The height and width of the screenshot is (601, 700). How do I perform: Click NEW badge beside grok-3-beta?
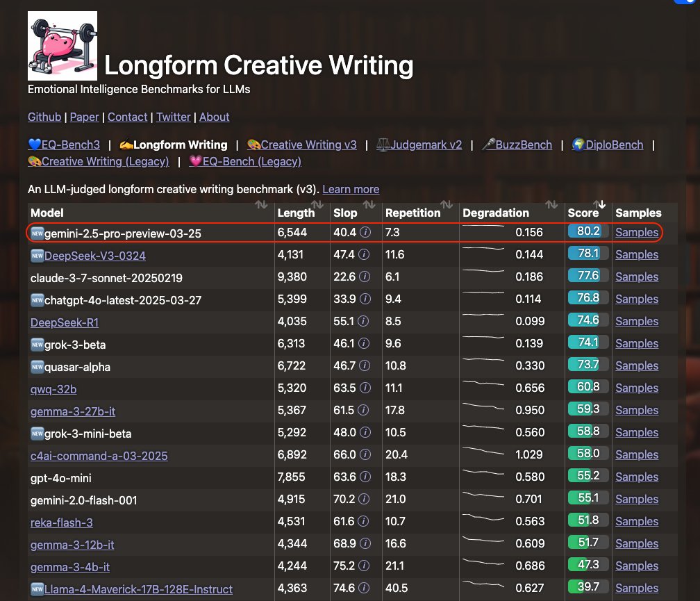[x=37, y=344]
